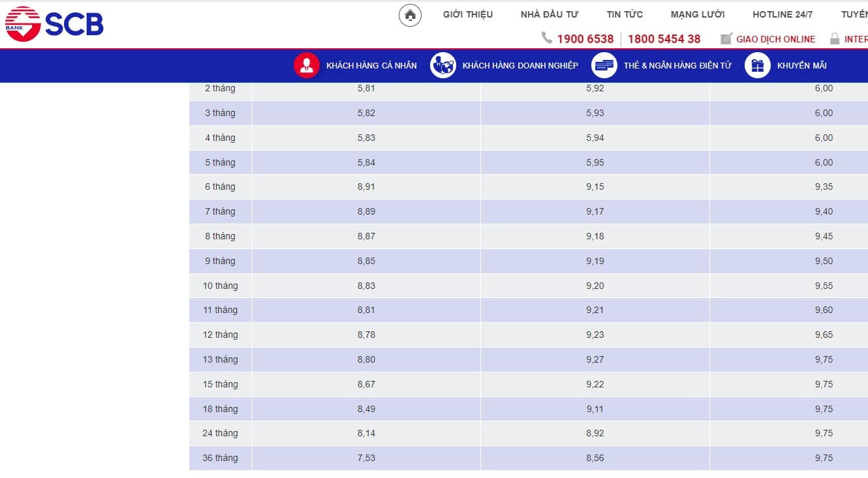The image size is (868, 478).
Task: Click the rate value 5,83
Action: 366,138
